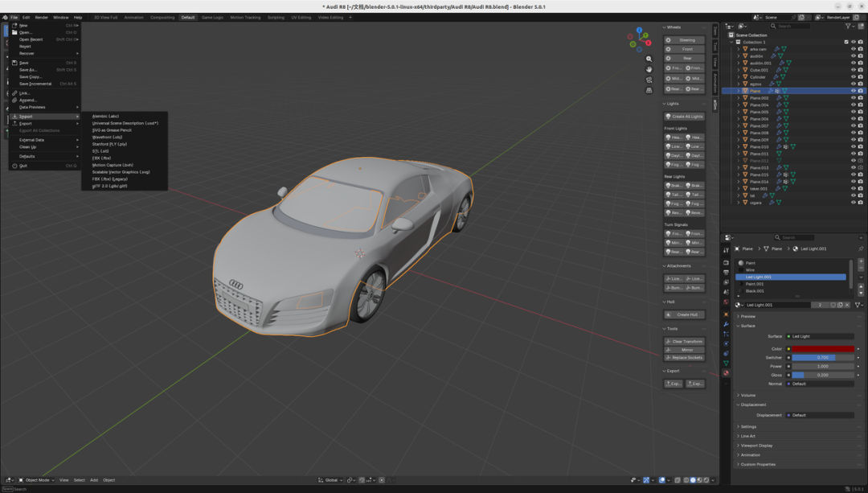The height and width of the screenshot is (493, 868).
Task: Collapse the Surface panel
Action: tap(747, 326)
